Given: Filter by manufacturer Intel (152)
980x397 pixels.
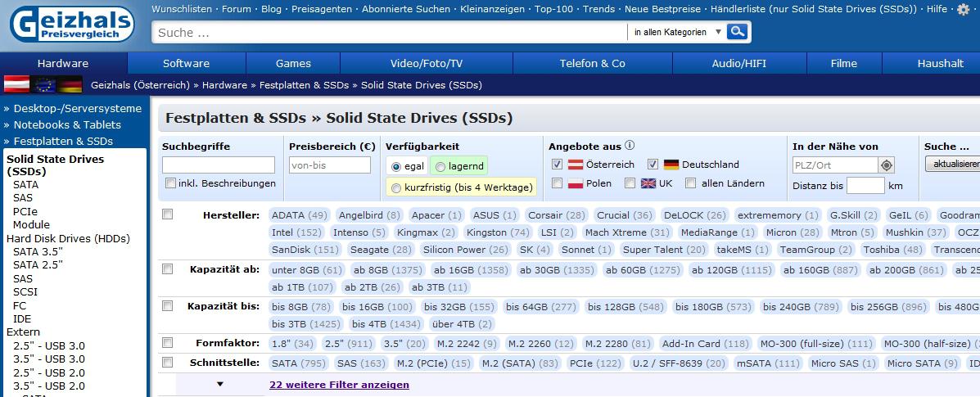Looking at the screenshot, I should pos(296,232).
